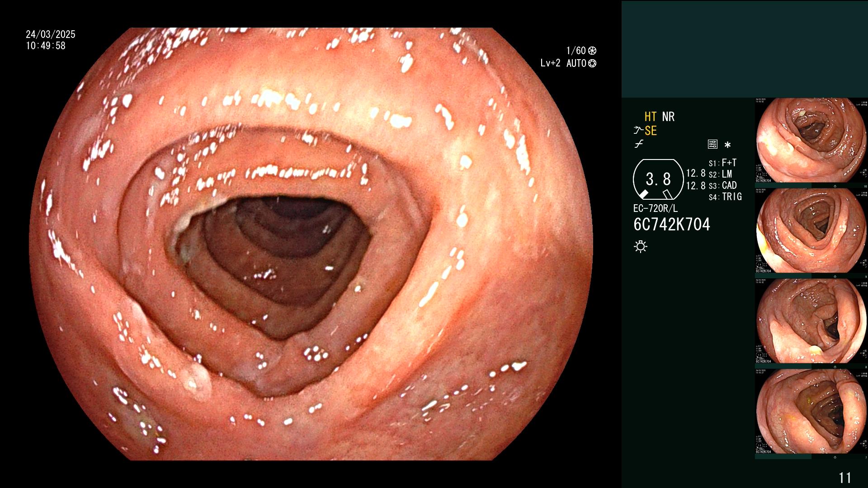
Task: Click the S4: TRIG switch assignment
Action: (x=725, y=197)
